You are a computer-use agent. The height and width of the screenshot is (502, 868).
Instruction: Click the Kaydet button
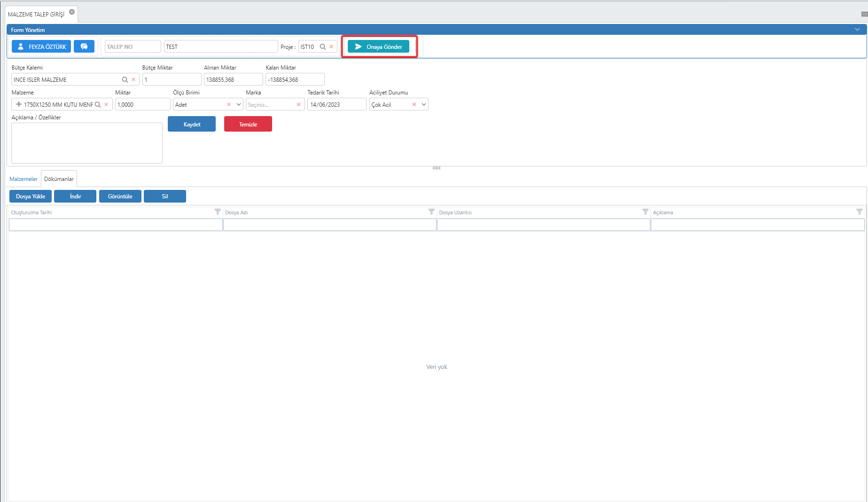point(192,124)
